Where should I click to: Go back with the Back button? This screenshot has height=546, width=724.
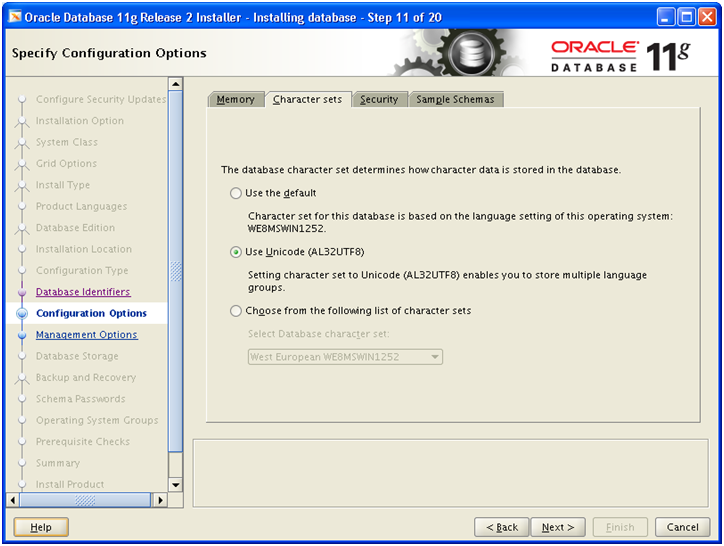(502, 527)
